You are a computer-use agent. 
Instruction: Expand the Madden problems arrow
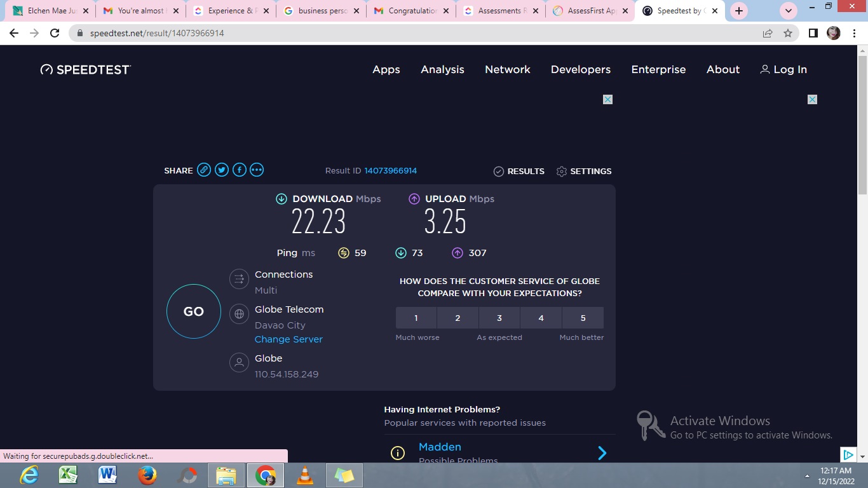[x=602, y=453]
